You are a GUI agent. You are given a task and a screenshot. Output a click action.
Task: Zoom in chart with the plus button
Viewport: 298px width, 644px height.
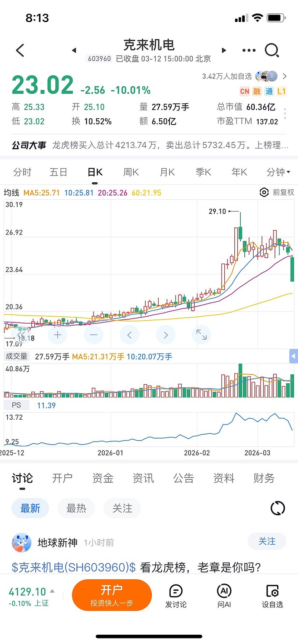click(x=58, y=335)
